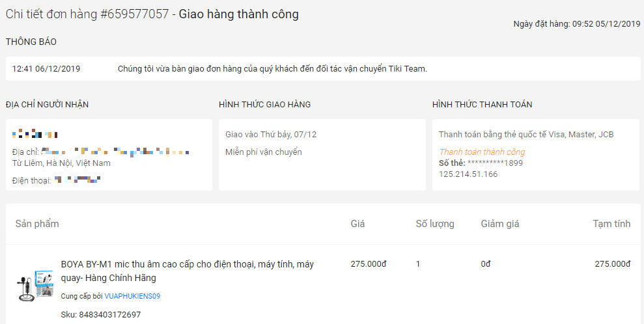Select the 'Giao hàng thành công' status text
The height and width of the screenshot is (324, 644).
(x=238, y=14)
